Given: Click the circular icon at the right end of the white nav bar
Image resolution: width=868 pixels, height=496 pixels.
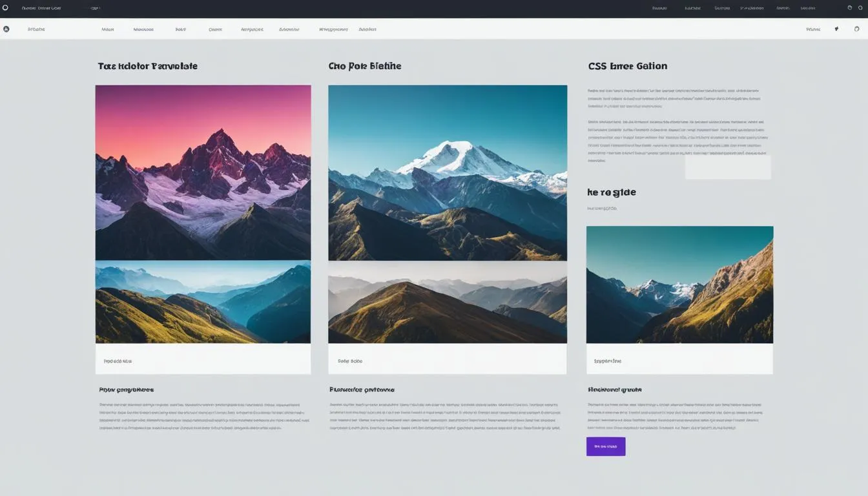Looking at the screenshot, I should point(857,29).
